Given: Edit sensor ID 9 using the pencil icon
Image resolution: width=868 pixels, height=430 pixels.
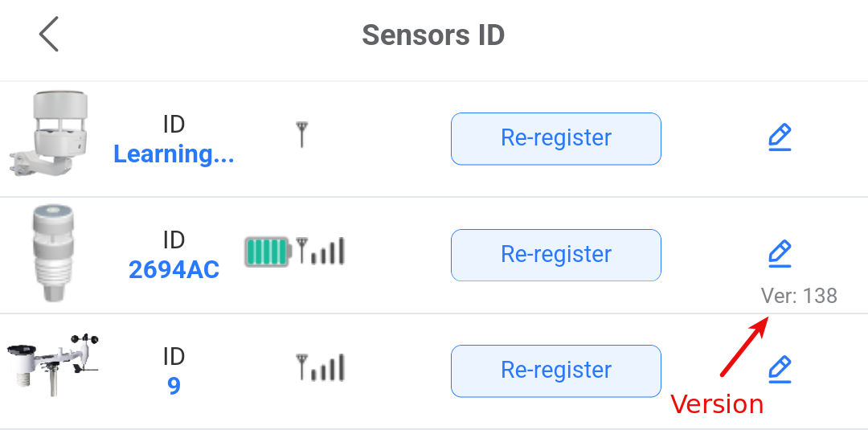Looking at the screenshot, I should point(780,370).
